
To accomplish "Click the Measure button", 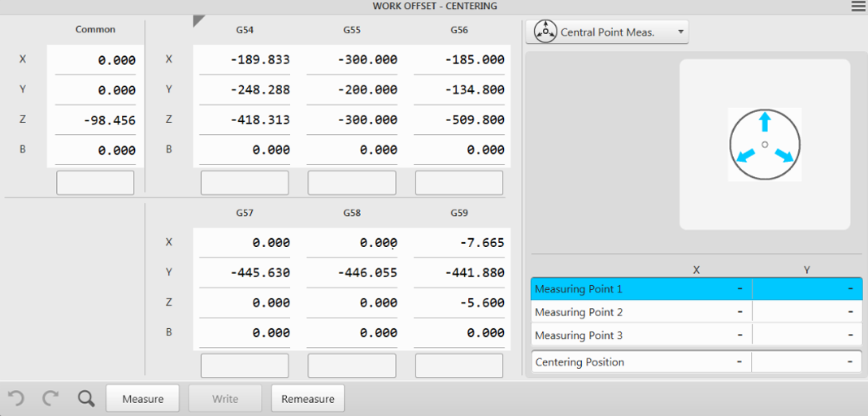I will click(x=143, y=399).
